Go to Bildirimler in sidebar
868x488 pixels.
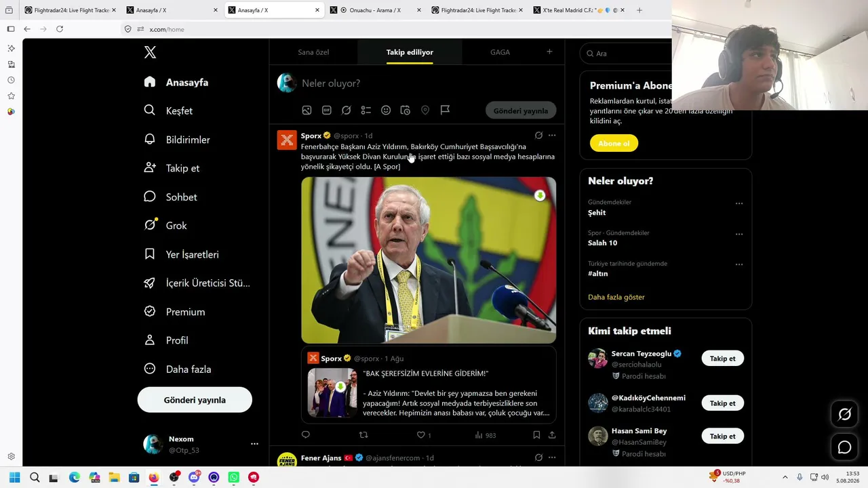(178, 140)
